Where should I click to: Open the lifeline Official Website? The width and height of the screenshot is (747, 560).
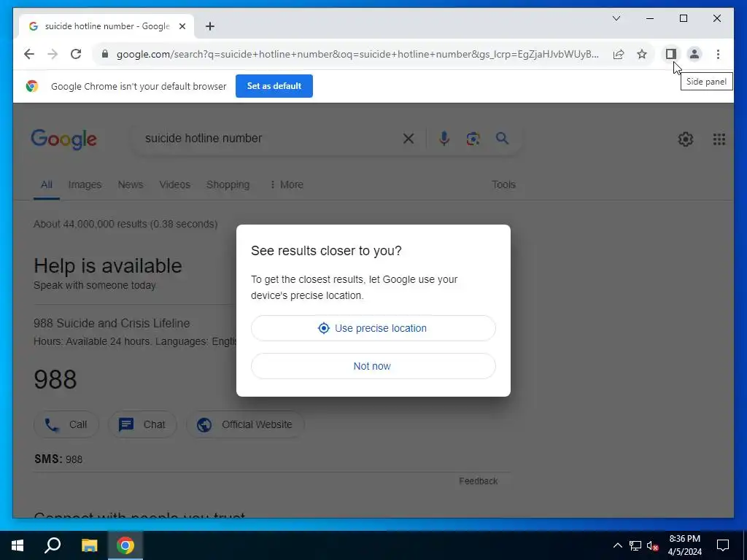click(x=245, y=424)
